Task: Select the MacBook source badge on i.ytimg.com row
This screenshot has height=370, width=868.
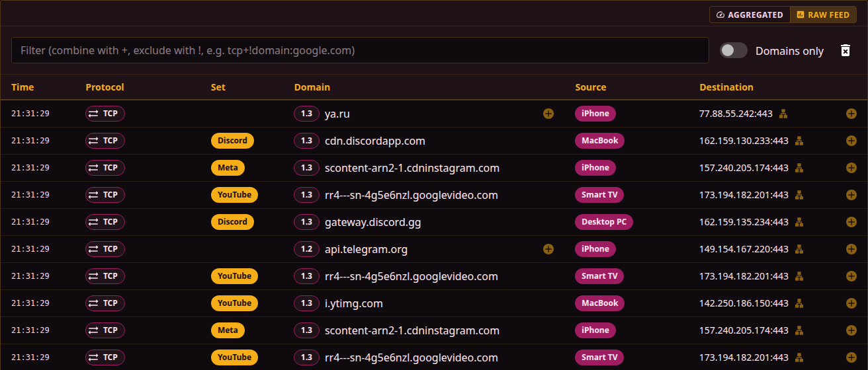Action: tap(600, 303)
